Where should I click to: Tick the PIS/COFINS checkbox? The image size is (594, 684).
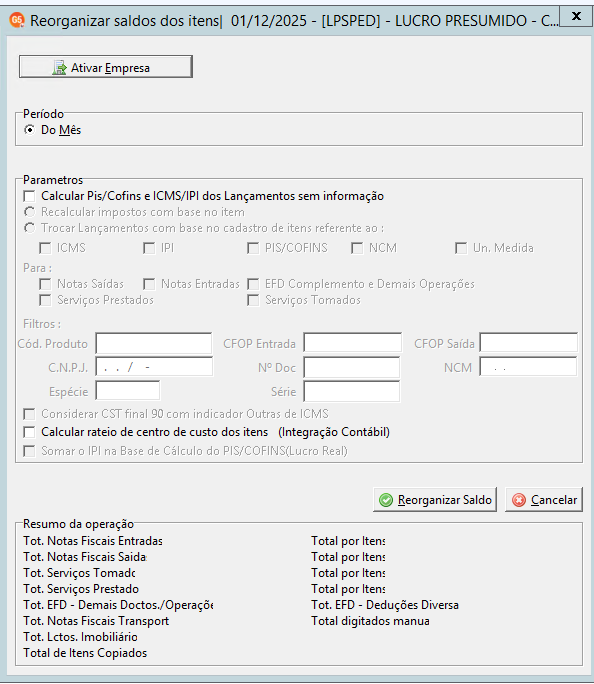(x=253, y=248)
